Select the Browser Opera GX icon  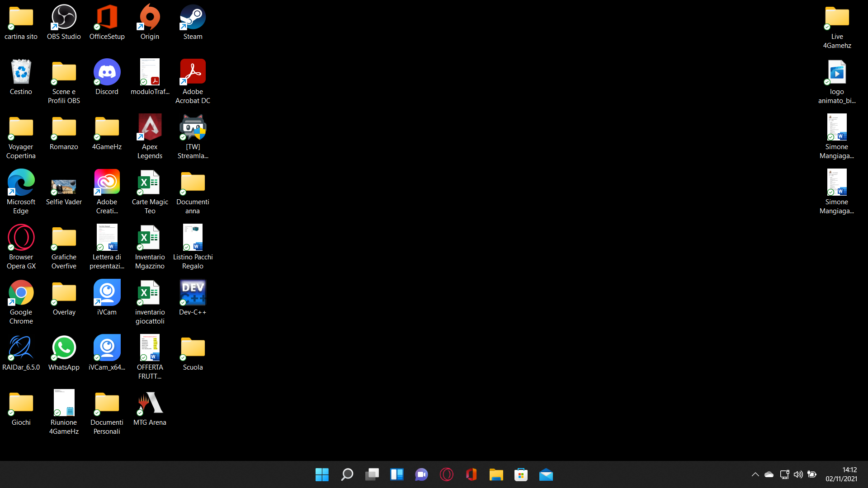21,248
